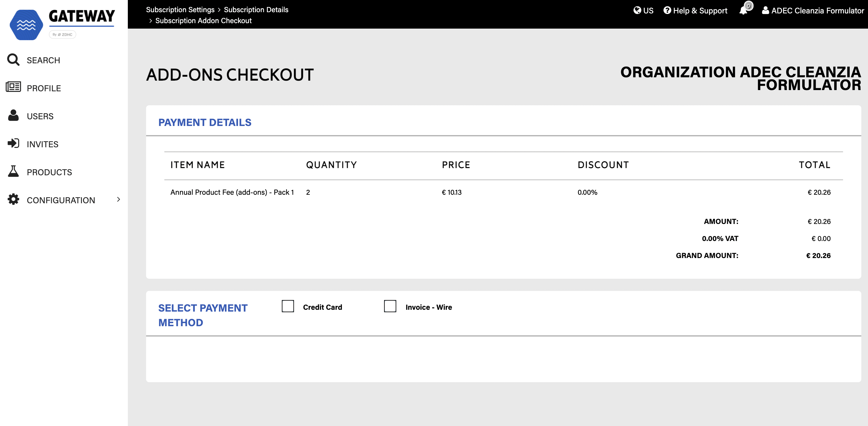This screenshot has height=426, width=868.
Task: Click the Subscription Addon Checkout breadcrumb
Action: [x=203, y=21]
